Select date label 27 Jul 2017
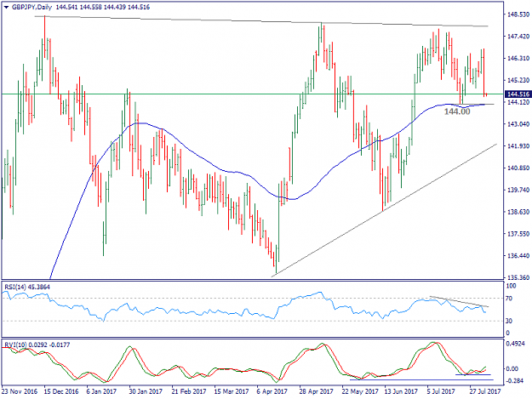 pyautogui.click(x=485, y=391)
